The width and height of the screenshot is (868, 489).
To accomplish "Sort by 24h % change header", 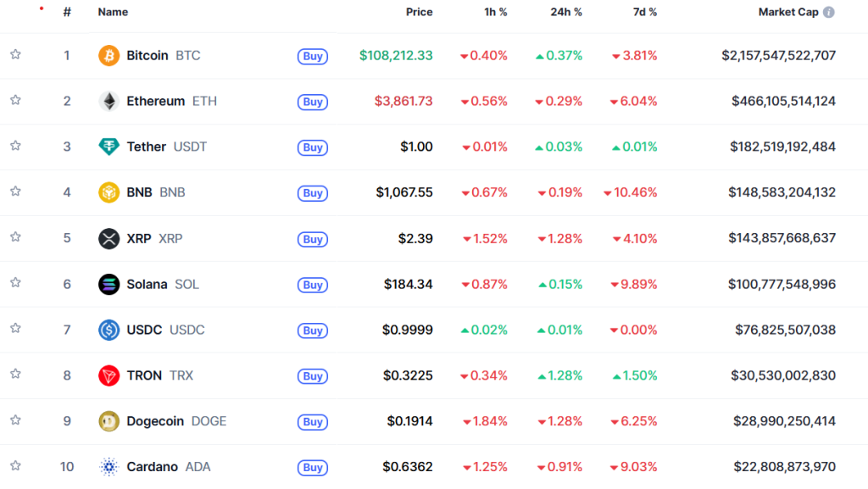I will point(566,13).
